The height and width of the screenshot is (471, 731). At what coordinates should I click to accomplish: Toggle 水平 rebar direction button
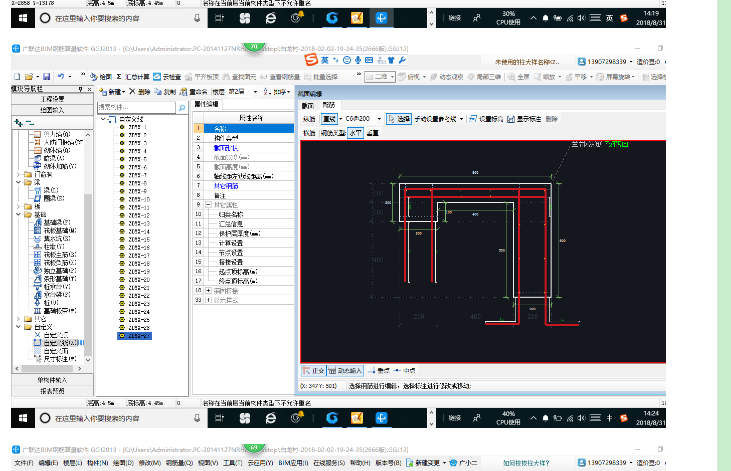point(355,133)
